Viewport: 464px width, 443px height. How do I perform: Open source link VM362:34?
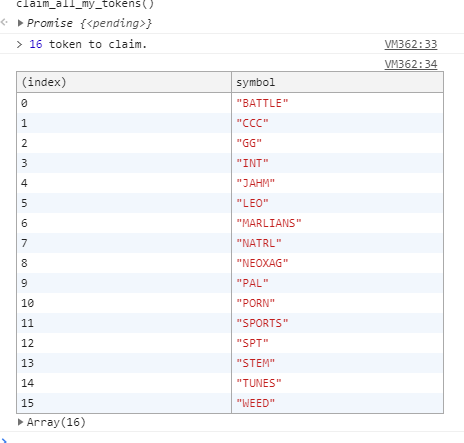(411, 64)
